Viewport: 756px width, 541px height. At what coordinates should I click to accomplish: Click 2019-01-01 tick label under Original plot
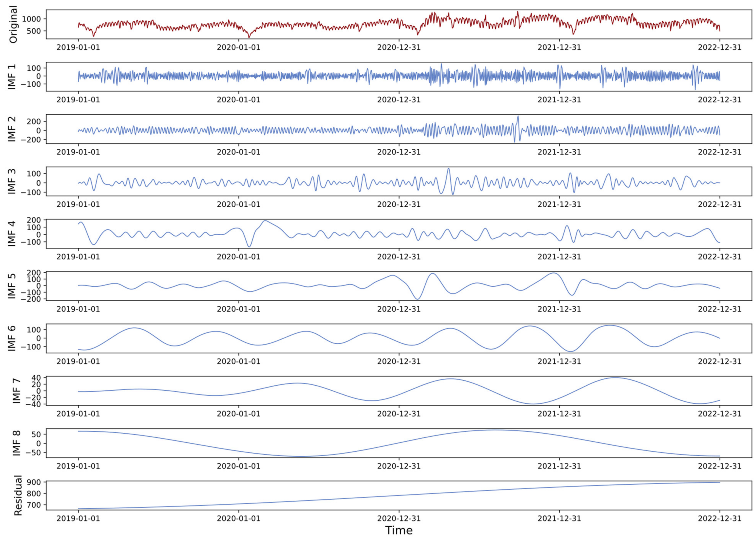[78, 47]
